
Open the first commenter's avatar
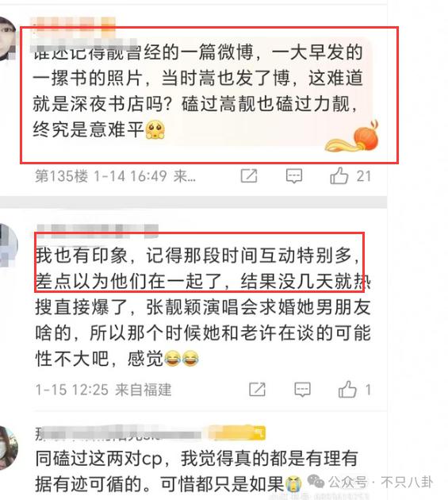click(7, 39)
